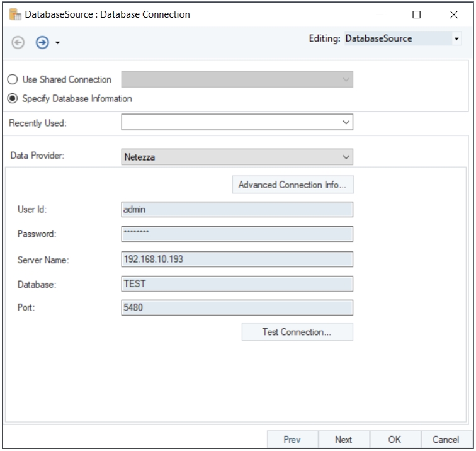
Task: Click into the User Id field
Action: pos(237,210)
